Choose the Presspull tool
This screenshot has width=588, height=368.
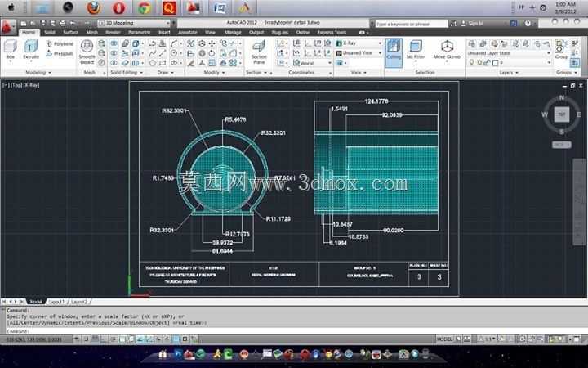60,54
